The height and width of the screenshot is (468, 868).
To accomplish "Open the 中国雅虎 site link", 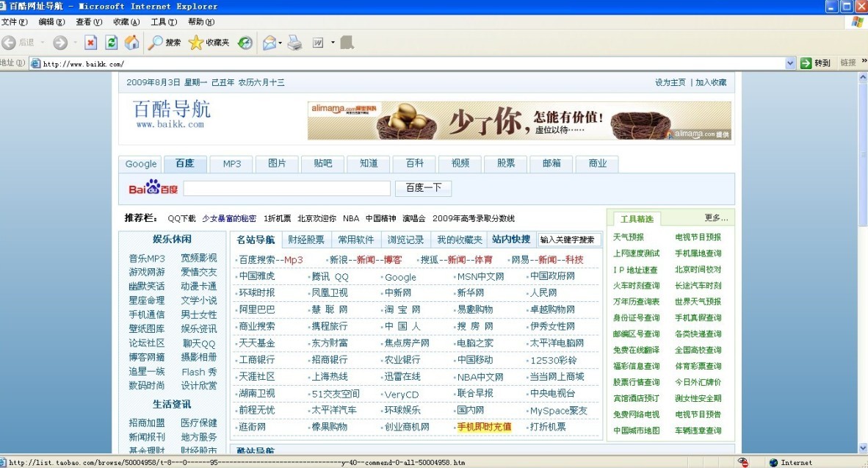I will 257,276.
